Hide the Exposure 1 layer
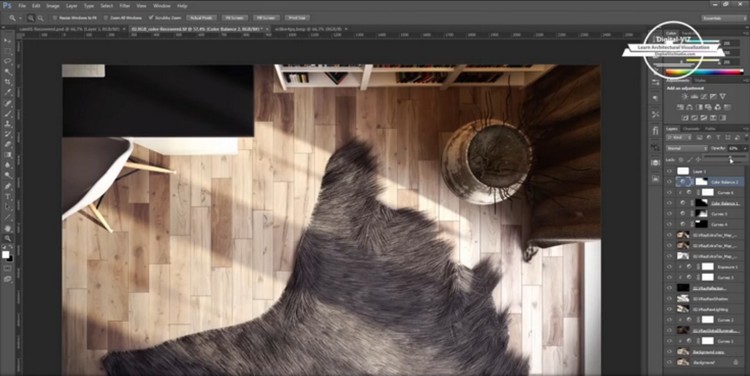Screen dimensions: 750x376 669,266
